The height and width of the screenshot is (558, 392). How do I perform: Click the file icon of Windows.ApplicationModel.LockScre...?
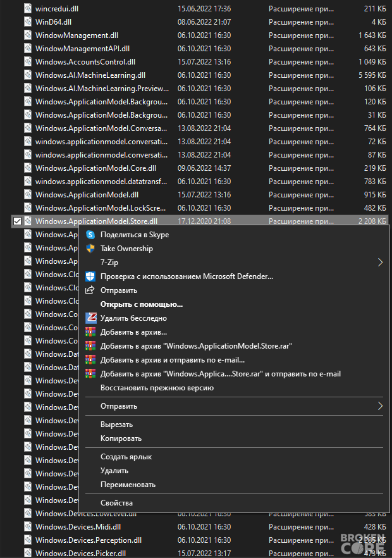(28, 208)
